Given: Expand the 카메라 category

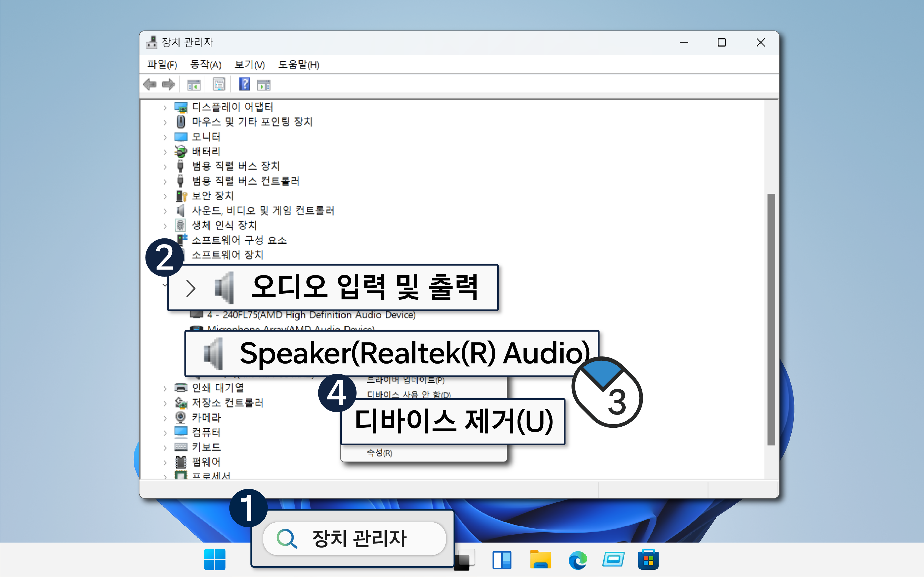Looking at the screenshot, I should coord(165,418).
